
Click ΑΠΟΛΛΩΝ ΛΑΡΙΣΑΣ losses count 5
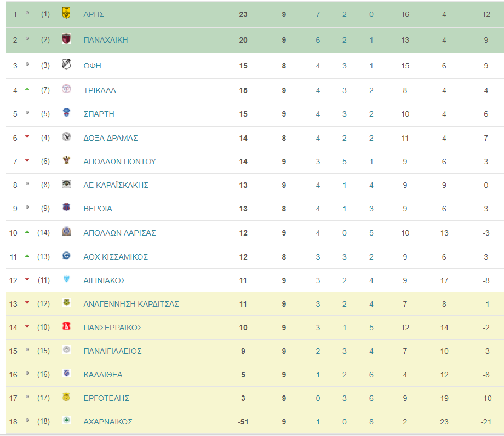(x=371, y=233)
